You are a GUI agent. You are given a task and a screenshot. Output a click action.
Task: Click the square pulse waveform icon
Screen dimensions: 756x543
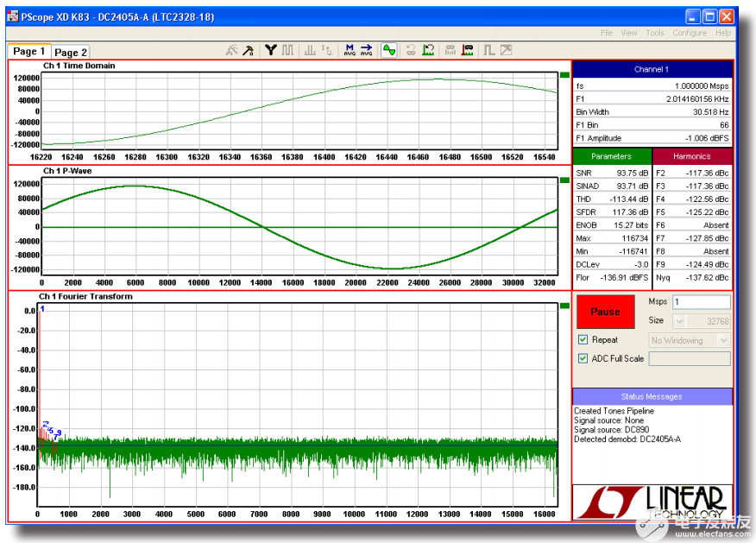[x=489, y=51]
